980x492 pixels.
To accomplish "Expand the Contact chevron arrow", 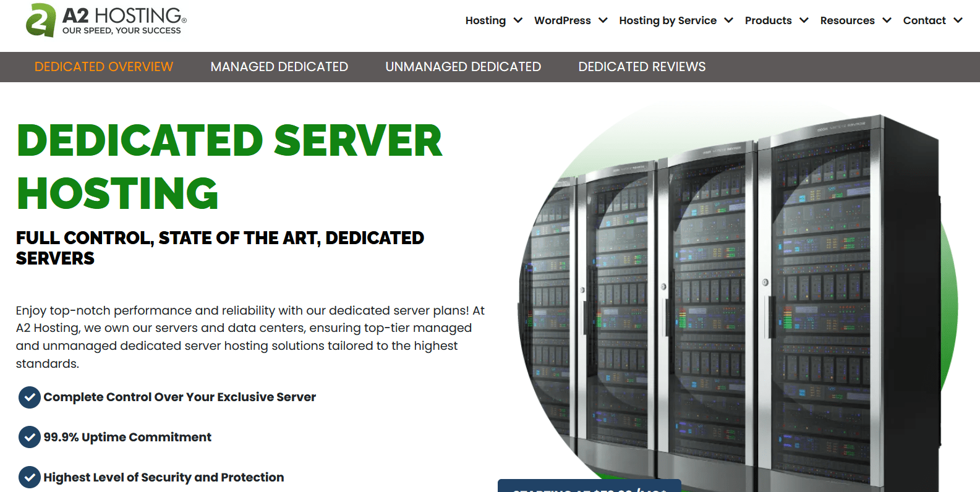I will [x=958, y=20].
